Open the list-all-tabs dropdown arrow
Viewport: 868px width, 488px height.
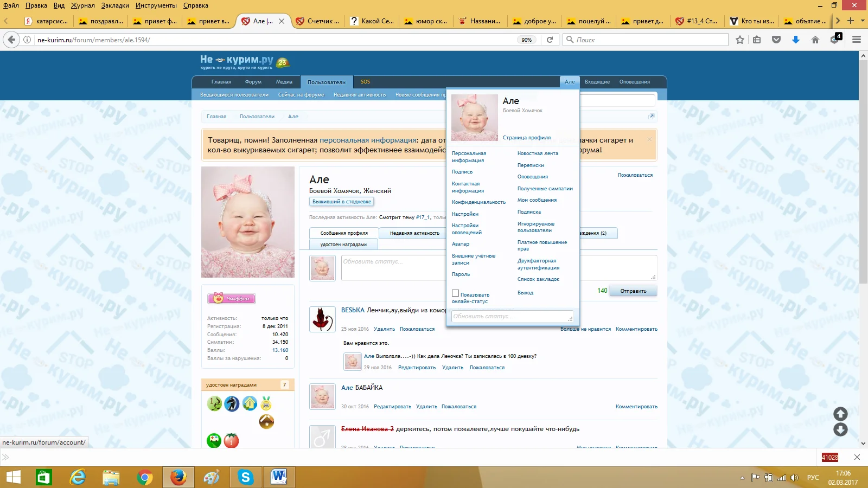863,21
